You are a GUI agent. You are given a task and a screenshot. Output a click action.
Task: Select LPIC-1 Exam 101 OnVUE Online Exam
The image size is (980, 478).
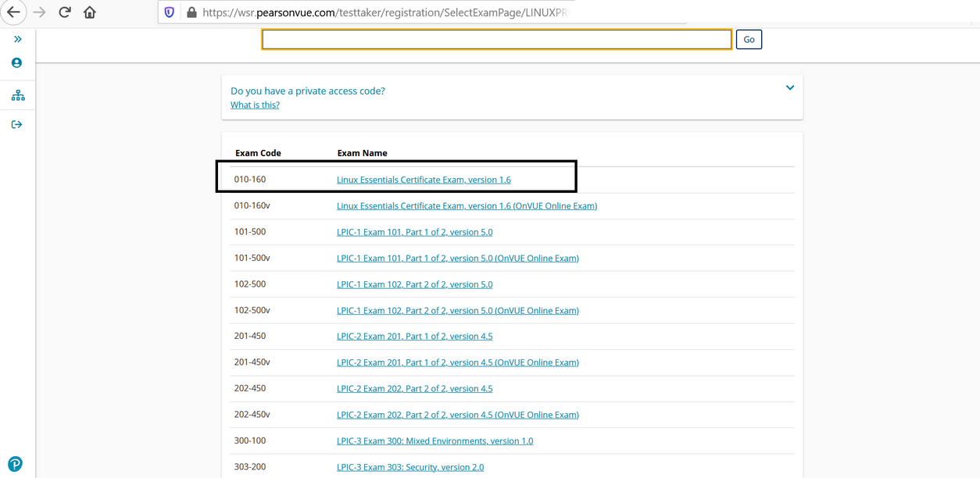[458, 258]
